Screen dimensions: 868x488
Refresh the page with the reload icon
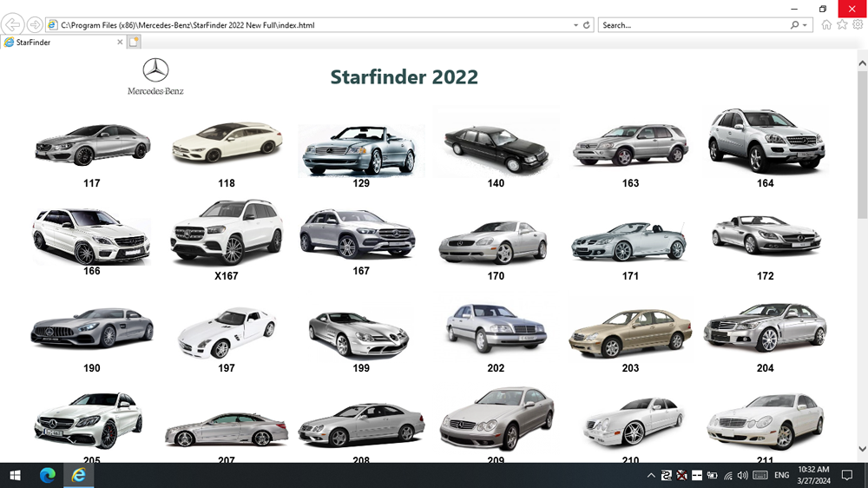[x=587, y=25]
